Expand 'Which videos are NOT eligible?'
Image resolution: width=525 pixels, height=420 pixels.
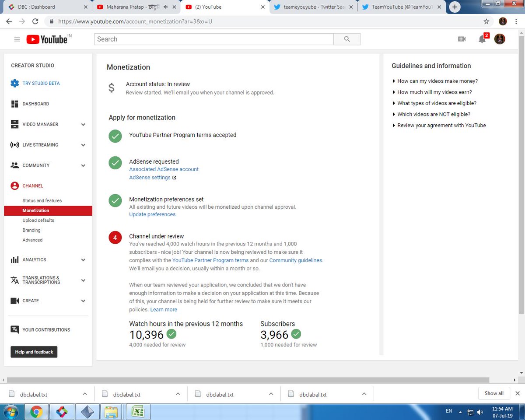pyautogui.click(x=431, y=114)
